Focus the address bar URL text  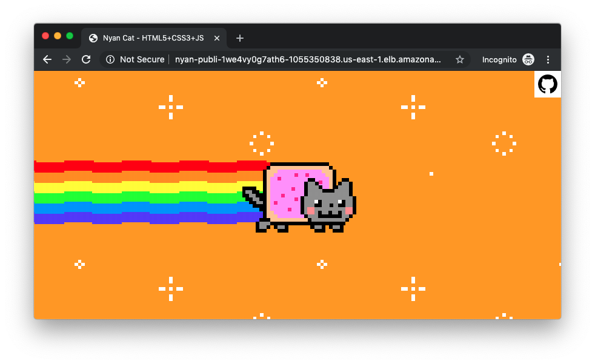(x=308, y=59)
